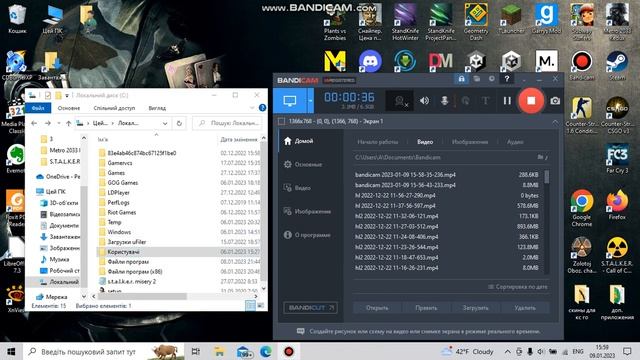Click the round timer icon in Bandicam title bar
640x360 pixels.
click(492, 79)
